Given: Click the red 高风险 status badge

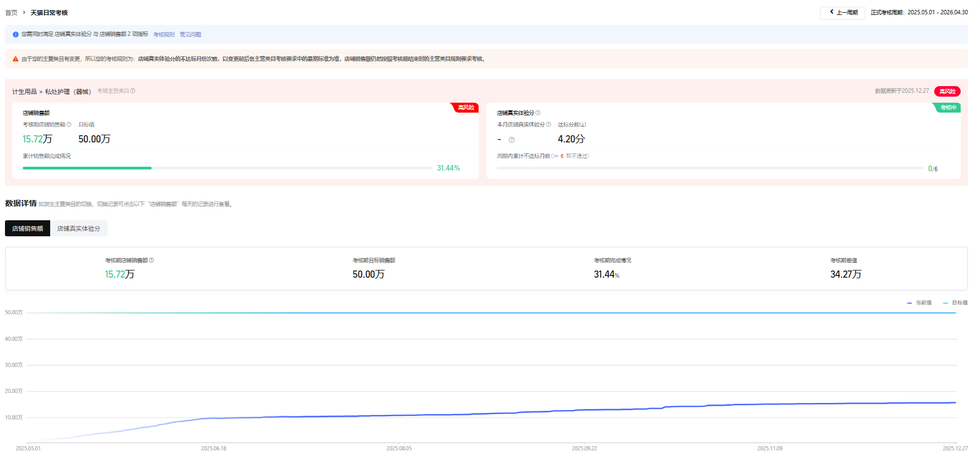Looking at the screenshot, I should 947,92.
